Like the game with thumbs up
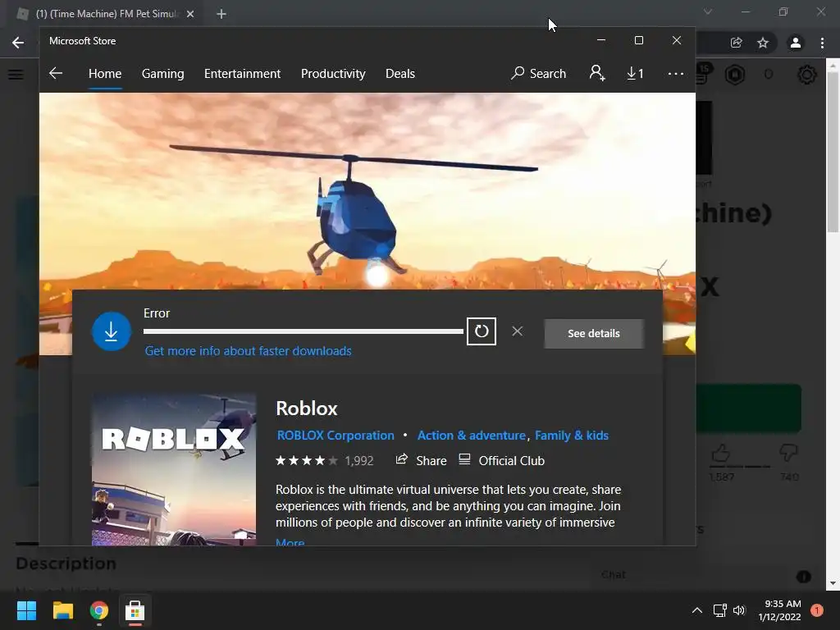840x630 pixels. coord(721,454)
